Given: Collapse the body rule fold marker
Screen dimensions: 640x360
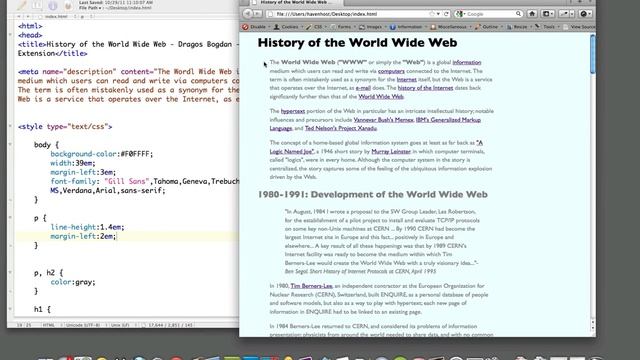Looking at the screenshot, I should [x=10, y=144].
